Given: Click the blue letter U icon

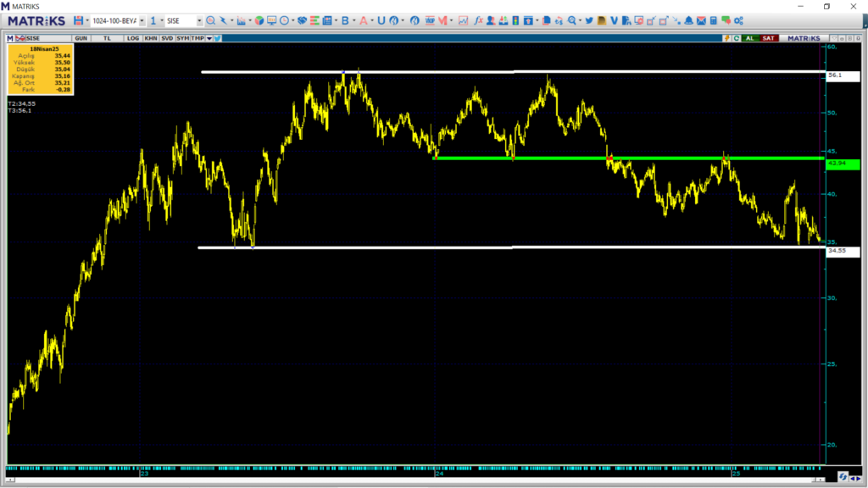Looking at the screenshot, I should 381,20.
